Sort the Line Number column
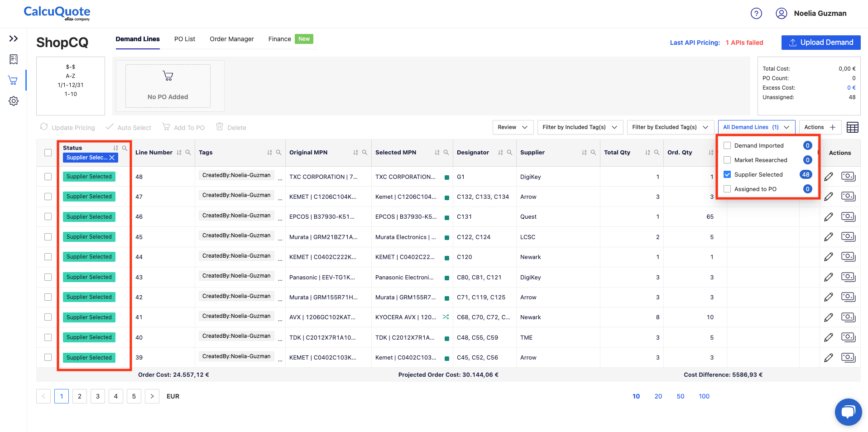868x432 pixels. click(179, 153)
